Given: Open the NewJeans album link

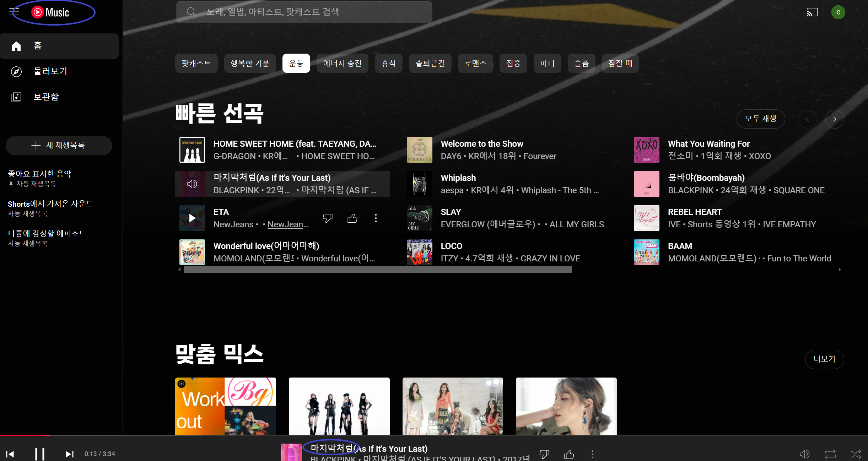Looking at the screenshot, I should click(x=288, y=224).
